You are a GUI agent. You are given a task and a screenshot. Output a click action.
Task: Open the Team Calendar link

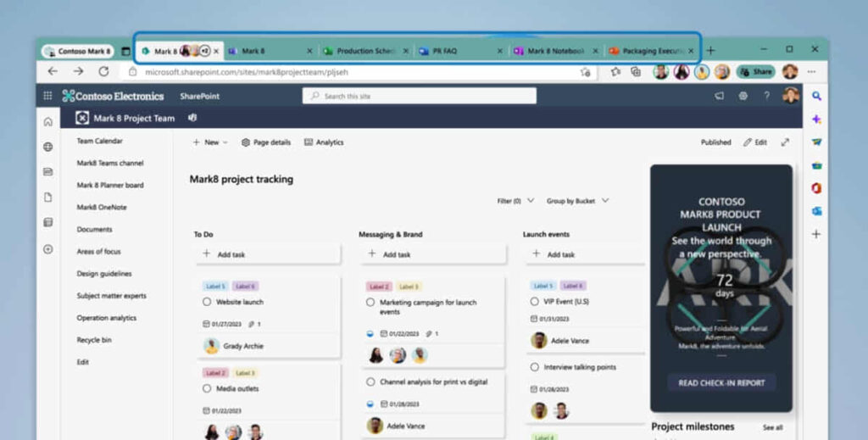point(99,142)
